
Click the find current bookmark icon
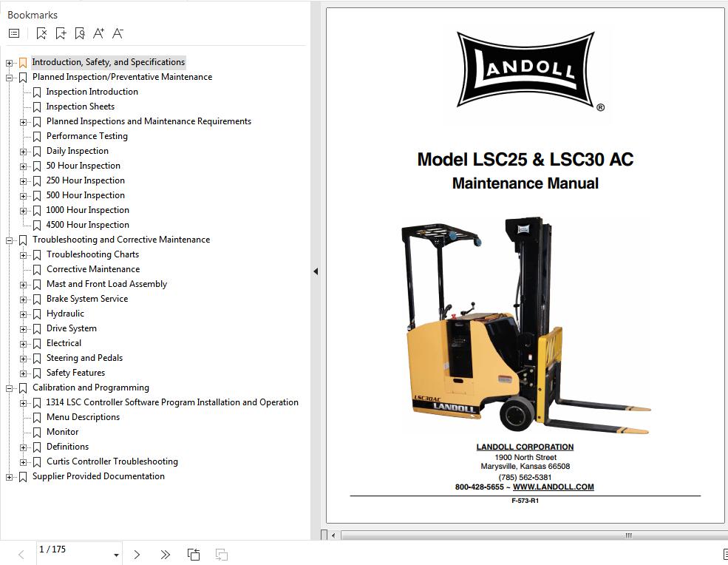[79, 33]
